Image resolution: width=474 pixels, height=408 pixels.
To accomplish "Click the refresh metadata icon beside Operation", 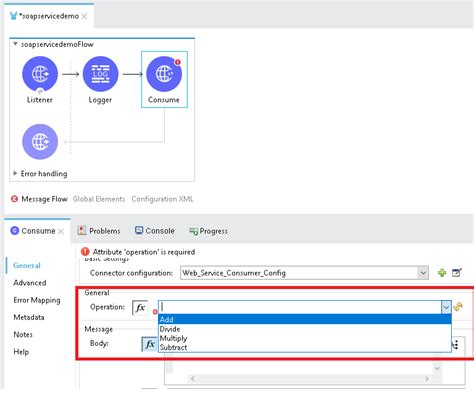I will [458, 306].
